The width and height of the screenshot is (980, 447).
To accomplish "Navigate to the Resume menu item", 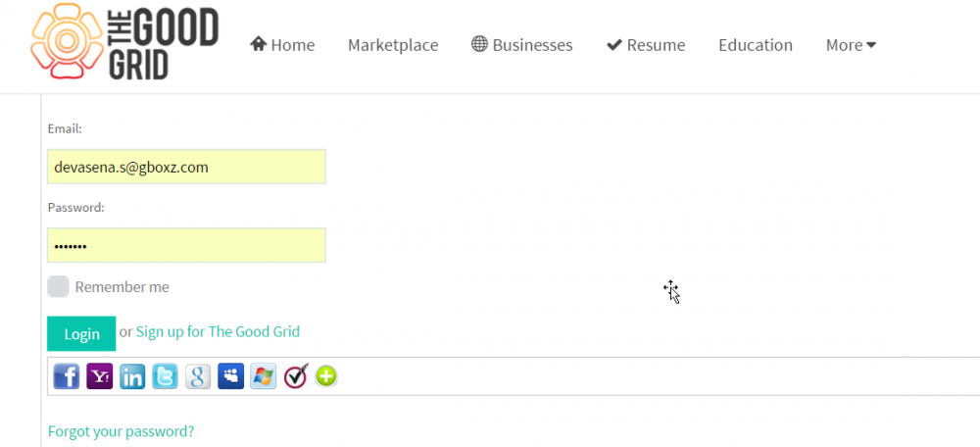I will [x=646, y=45].
